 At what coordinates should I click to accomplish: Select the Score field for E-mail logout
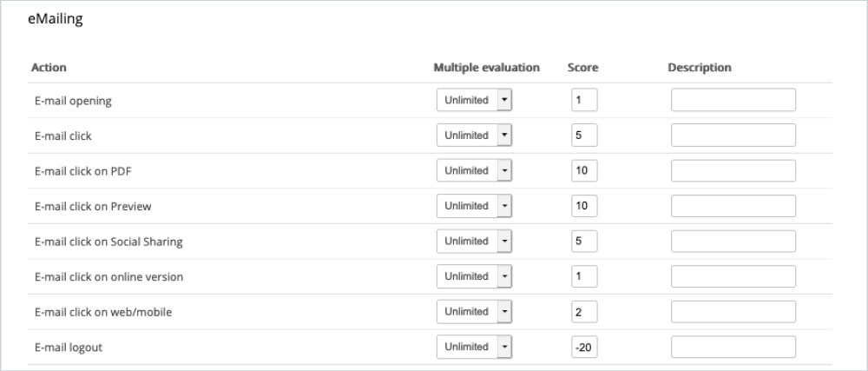click(584, 347)
